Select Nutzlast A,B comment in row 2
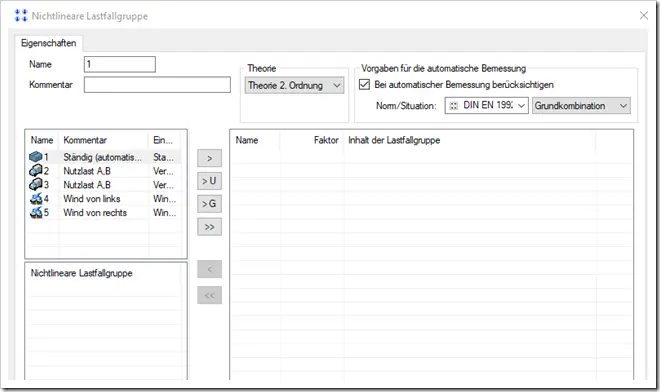This screenshot has height=392, width=660. (87, 171)
